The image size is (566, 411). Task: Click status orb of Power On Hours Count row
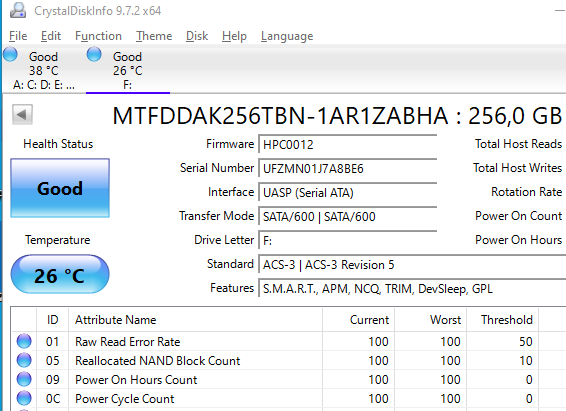24,379
